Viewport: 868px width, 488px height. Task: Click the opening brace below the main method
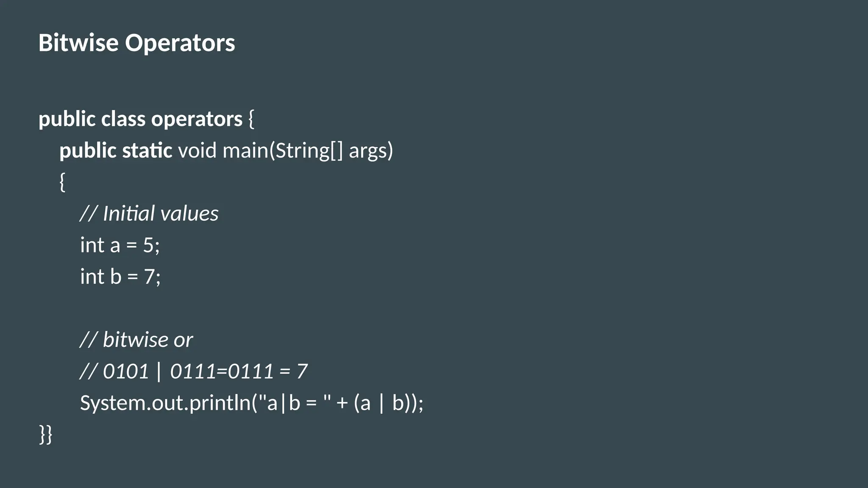point(62,182)
